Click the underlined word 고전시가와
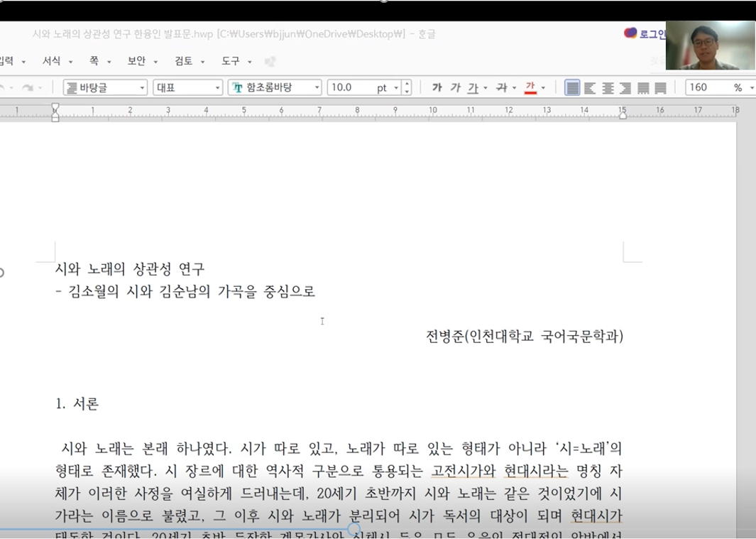 [x=464, y=471]
